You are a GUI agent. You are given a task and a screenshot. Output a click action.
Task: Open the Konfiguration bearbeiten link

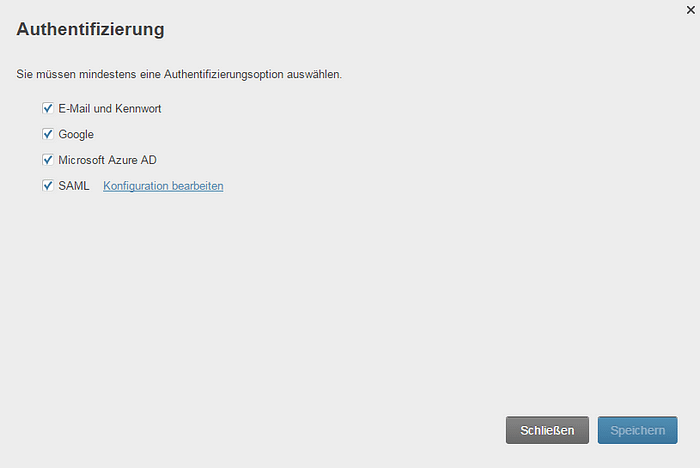163,186
